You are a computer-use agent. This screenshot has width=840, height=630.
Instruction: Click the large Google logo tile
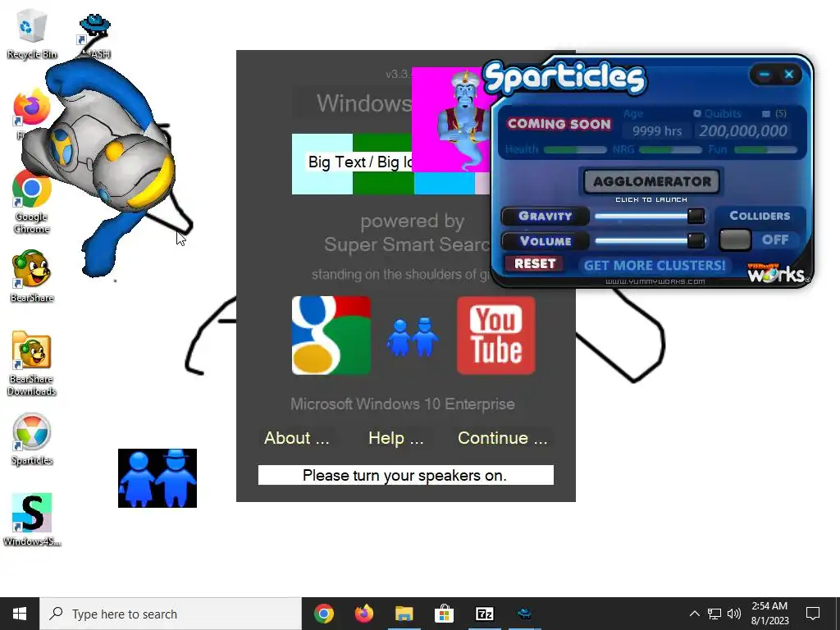[x=331, y=336]
